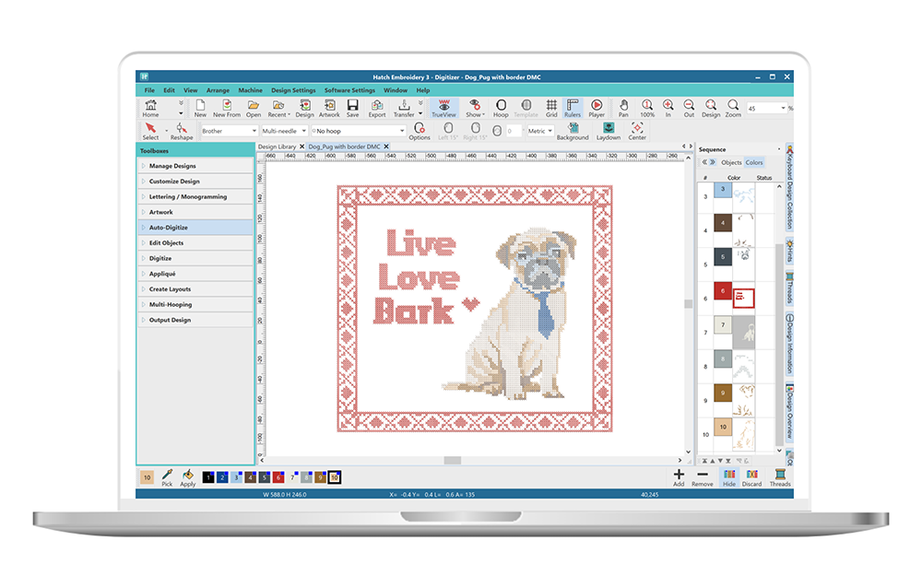Click the Center hoop icon
This screenshot has width=922, height=588.
(x=637, y=131)
